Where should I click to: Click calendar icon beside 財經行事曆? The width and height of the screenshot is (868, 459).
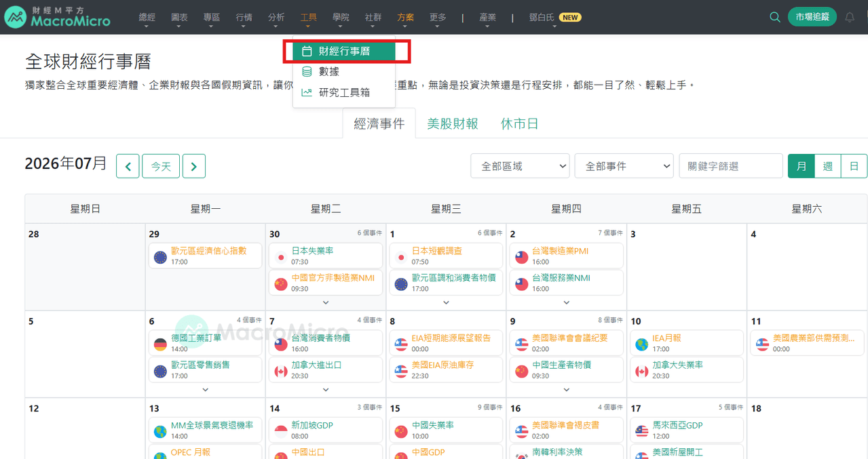click(307, 51)
